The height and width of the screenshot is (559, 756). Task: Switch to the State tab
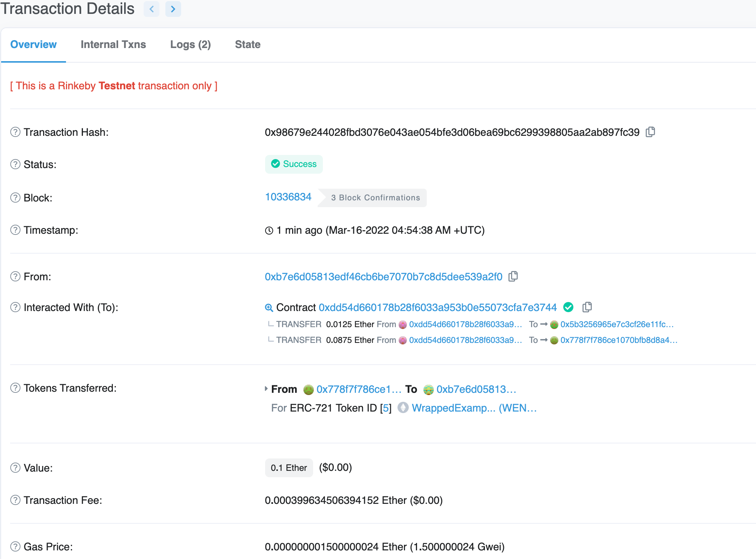click(x=247, y=44)
